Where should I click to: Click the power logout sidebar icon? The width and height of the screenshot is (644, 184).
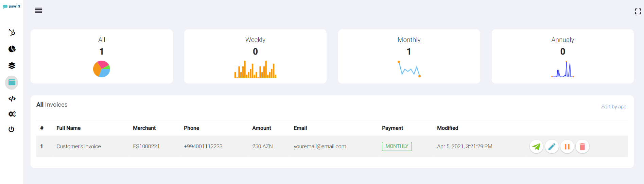click(12, 129)
